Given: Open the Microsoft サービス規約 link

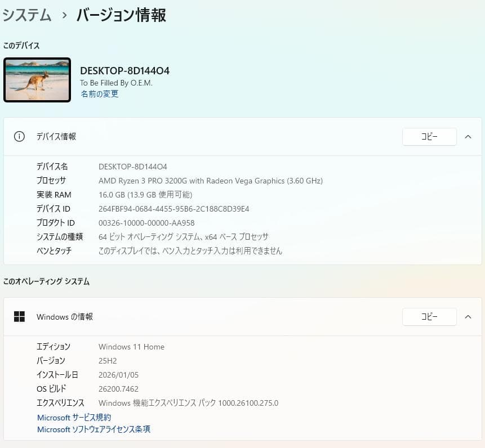Looking at the screenshot, I should [x=73, y=418].
